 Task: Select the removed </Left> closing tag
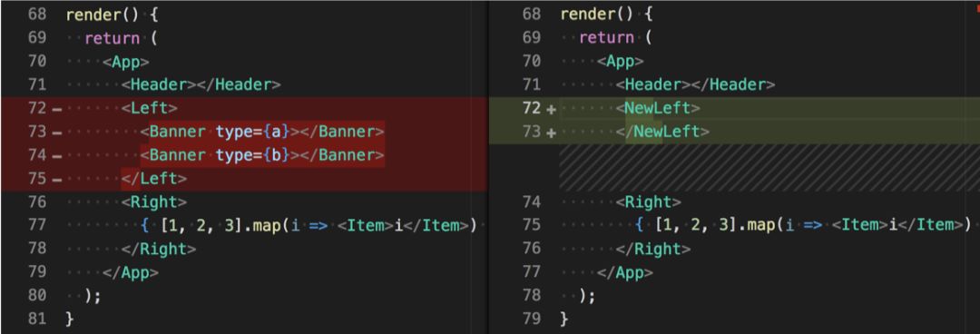pos(154,179)
